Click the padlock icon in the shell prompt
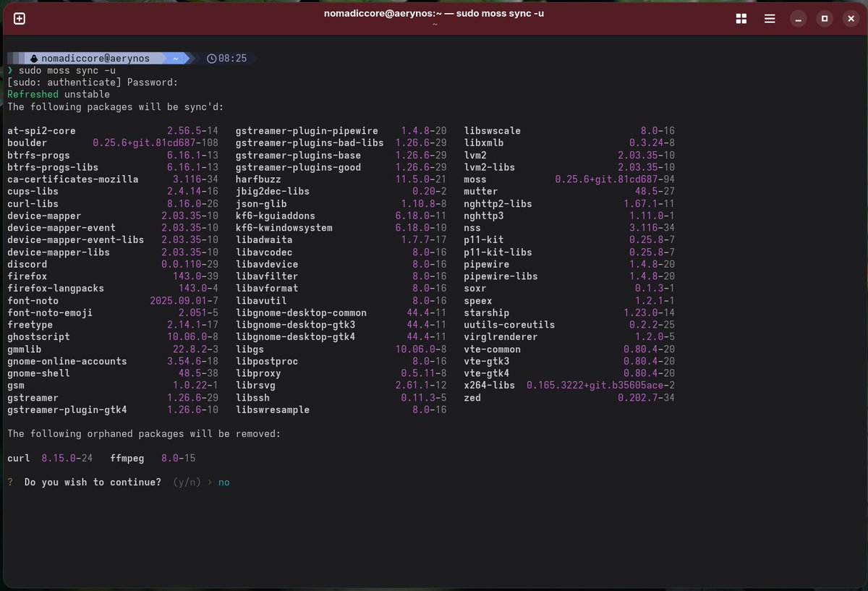The height and width of the screenshot is (591, 868). [35, 58]
